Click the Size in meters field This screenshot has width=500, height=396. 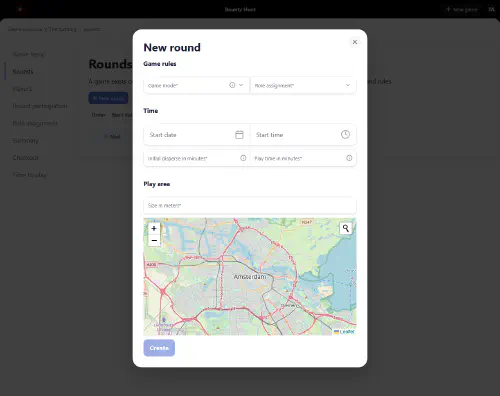(250, 205)
